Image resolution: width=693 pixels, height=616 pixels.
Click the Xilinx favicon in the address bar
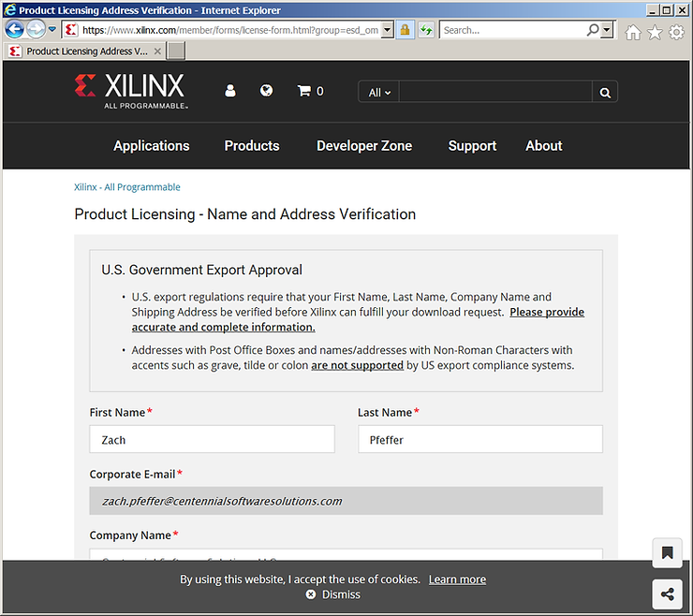pos(71,30)
